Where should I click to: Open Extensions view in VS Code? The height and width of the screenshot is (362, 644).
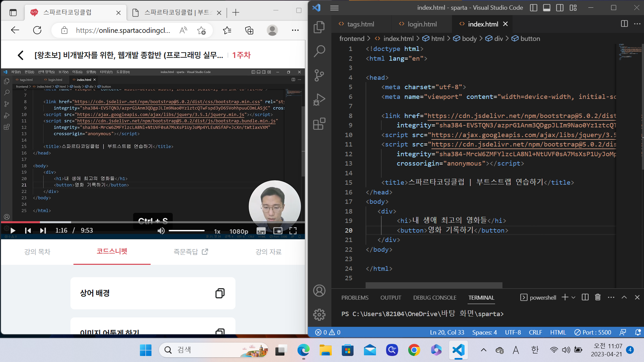click(x=319, y=124)
